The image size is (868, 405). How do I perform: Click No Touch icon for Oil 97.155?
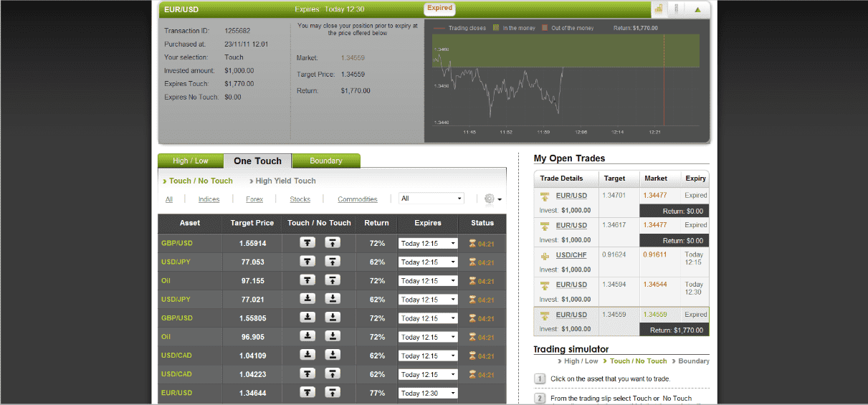pos(333,280)
